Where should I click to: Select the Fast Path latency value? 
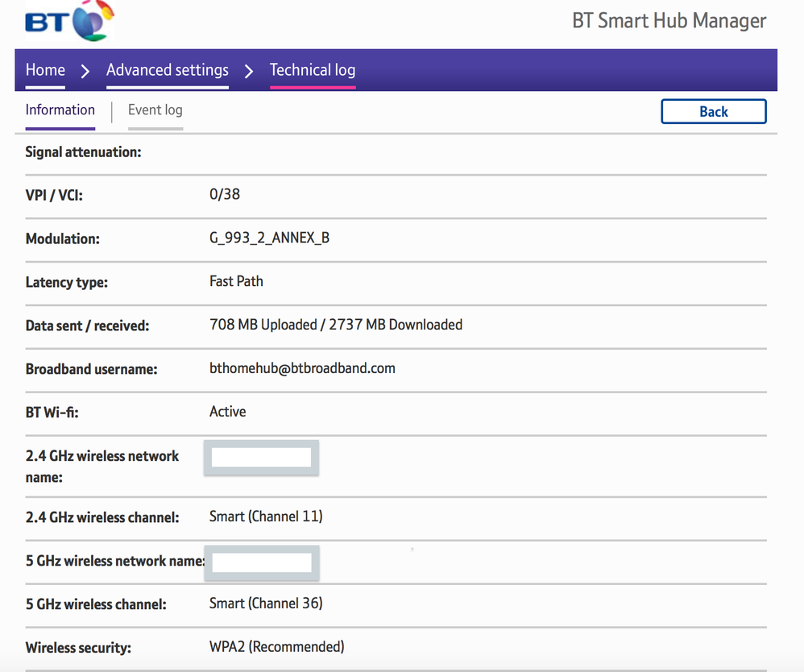coord(236,281)
